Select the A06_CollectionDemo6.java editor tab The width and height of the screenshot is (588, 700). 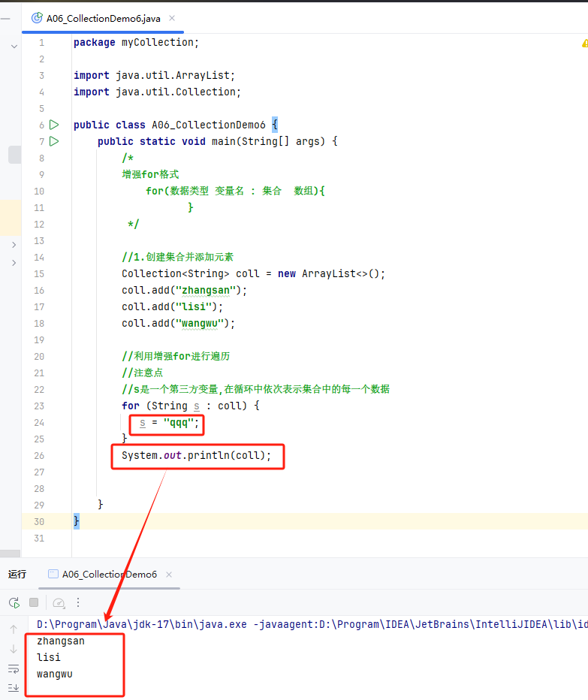click(x=103, y=18)
